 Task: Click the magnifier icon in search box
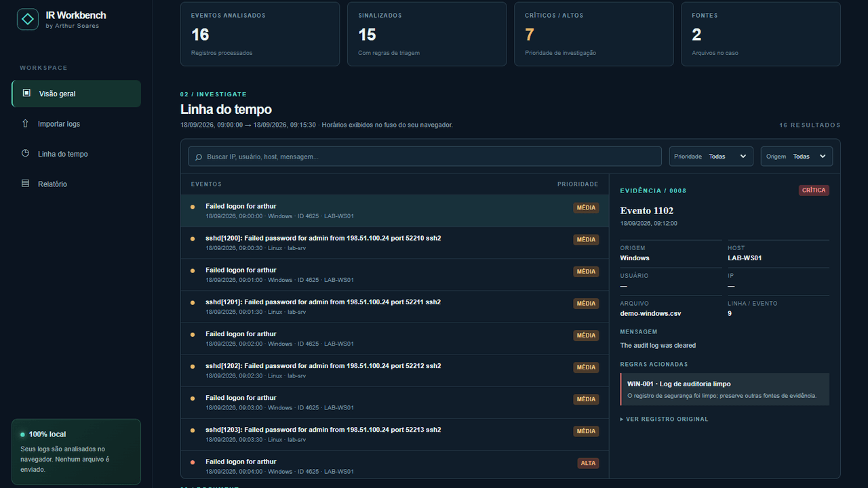tap(199, 157)
